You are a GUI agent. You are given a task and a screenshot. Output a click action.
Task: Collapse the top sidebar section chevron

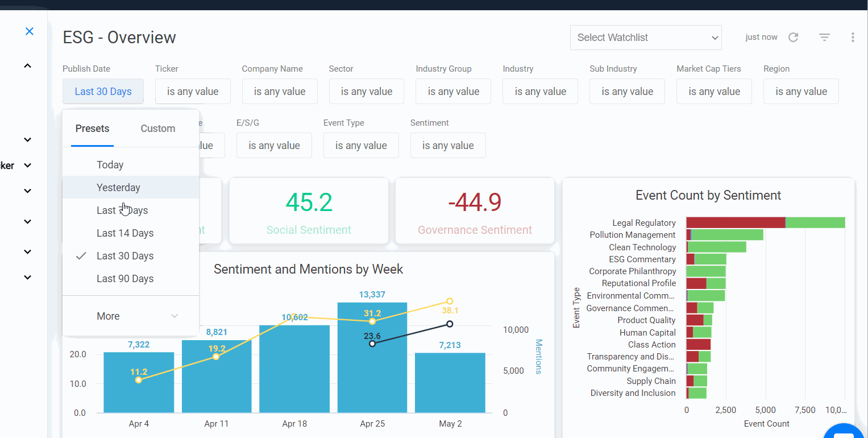click(27, 66)
